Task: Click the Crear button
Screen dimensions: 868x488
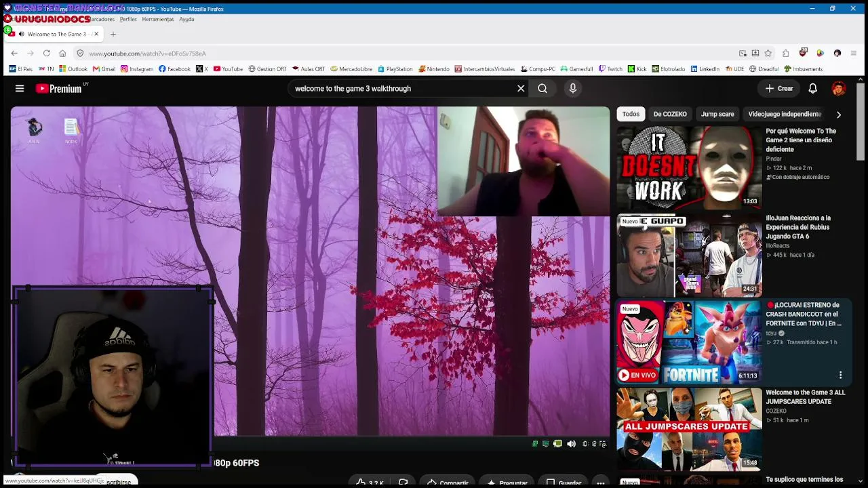Action: point(779,88)
